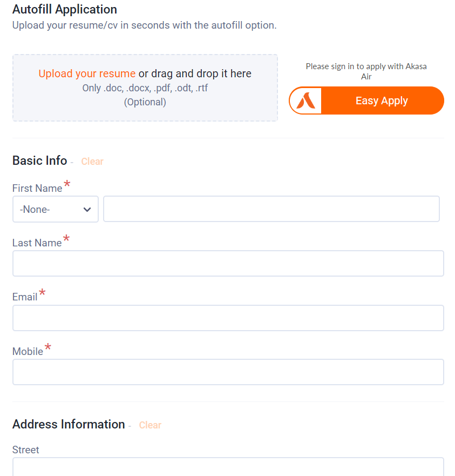Click into the Last Name field

(228, 264)
